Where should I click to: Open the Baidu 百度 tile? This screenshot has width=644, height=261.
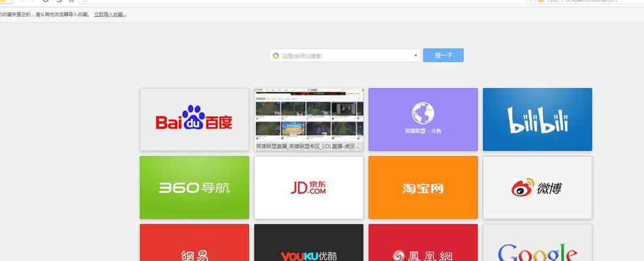click(x=194, y=119)
